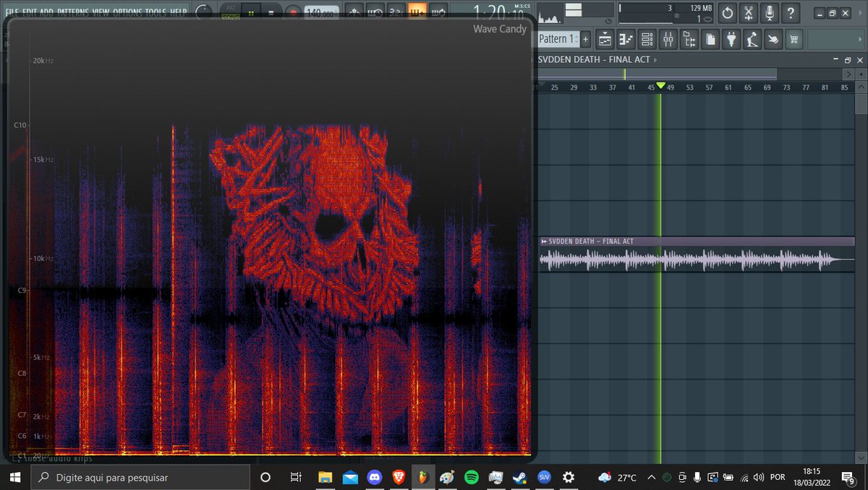
Task: Click the Wave Candy title label
Action: [x=500, y=29]
